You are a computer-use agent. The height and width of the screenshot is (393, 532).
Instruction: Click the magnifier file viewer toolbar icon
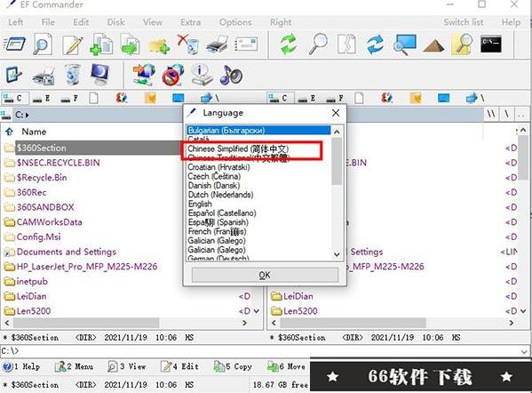point(43,44)
